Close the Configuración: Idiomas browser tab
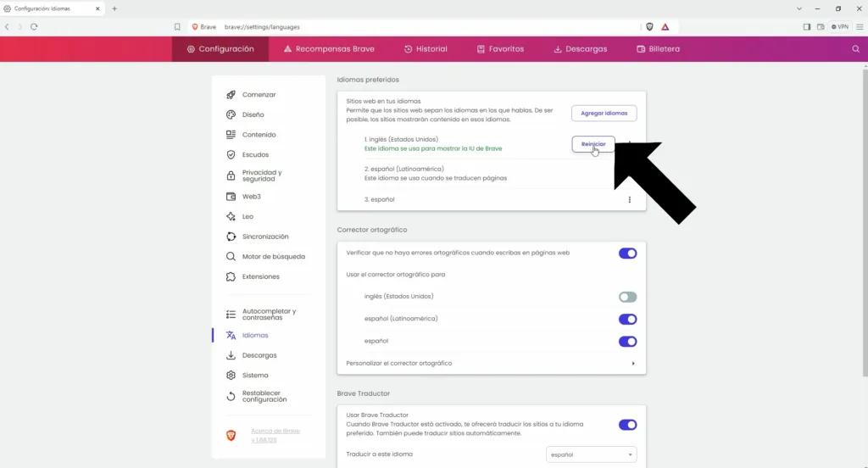Image resolution: width=868 pixels, height=468 pixels. (97, 8)
